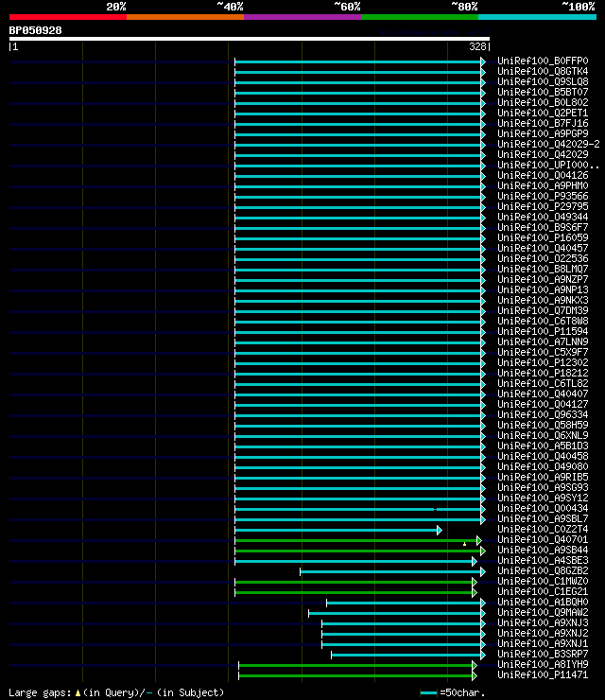Select hit label UniRef100_Q9MAW2
The width and height of the screenshot is (605, 700).
coord(543,613)
